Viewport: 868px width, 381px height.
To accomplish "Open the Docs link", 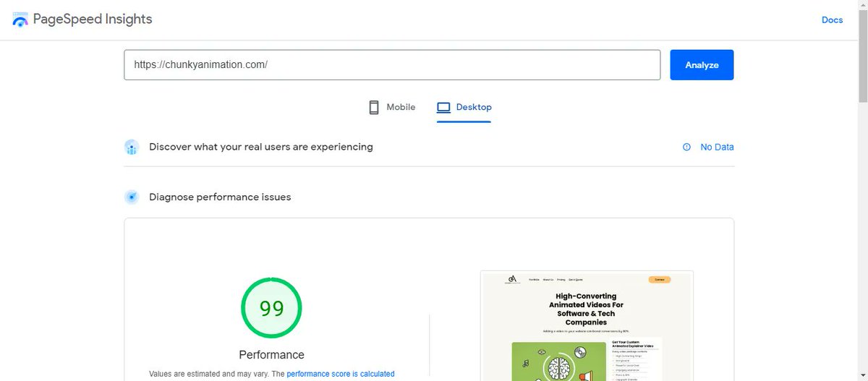I will coord(832,20).
